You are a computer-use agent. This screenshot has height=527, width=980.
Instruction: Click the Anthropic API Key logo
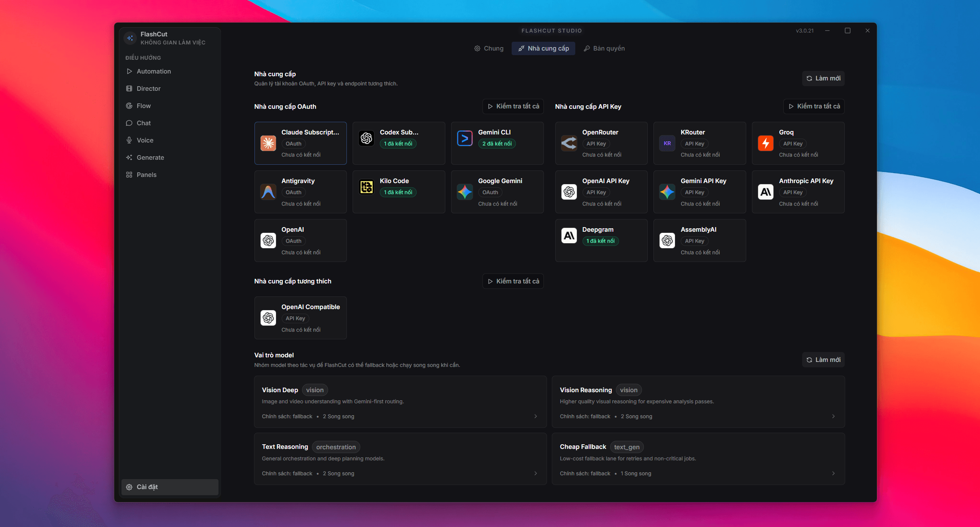click(x=766, y=192)
